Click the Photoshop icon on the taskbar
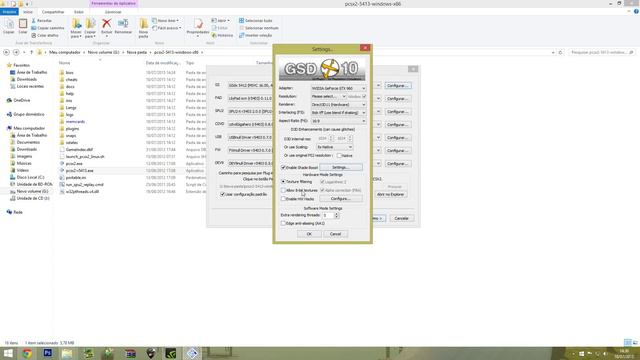This screenshot has height=360, width=640. point(47,353)
